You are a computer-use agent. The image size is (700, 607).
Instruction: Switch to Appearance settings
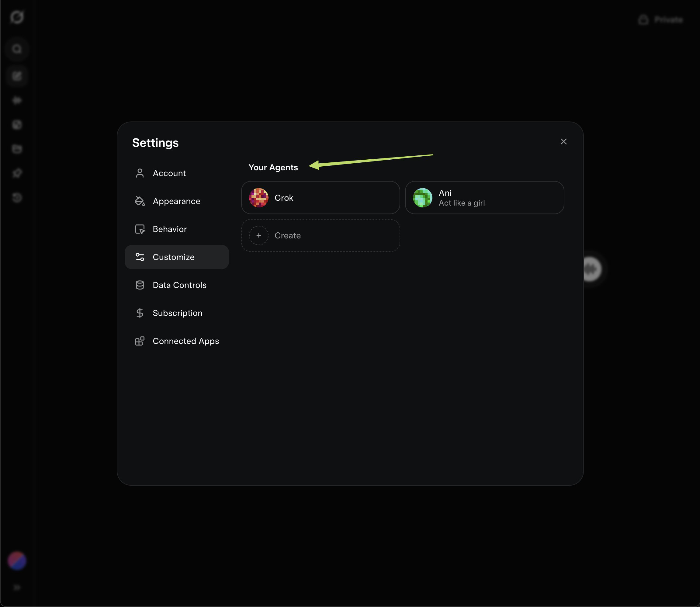tap(176, 201)
